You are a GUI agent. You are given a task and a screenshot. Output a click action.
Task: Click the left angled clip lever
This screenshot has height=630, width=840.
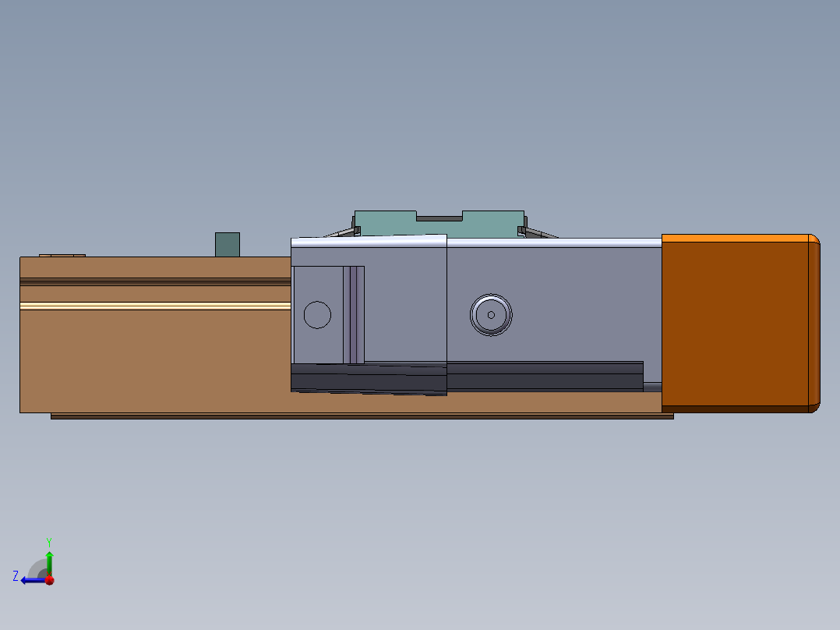341,232
